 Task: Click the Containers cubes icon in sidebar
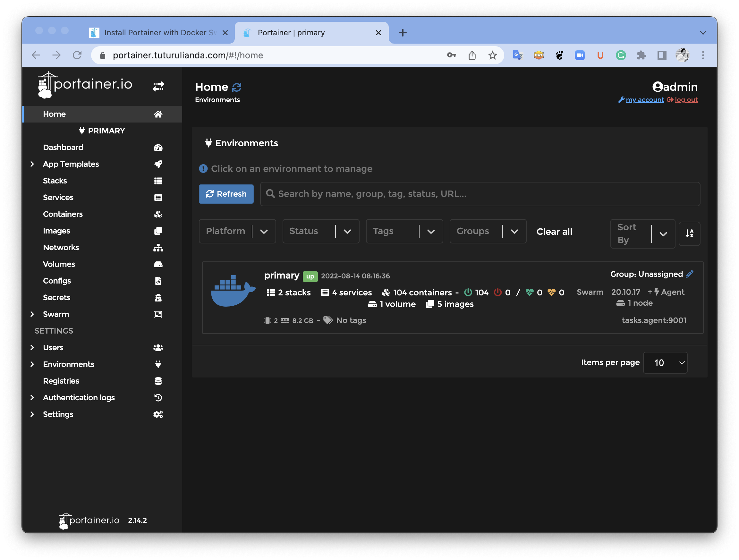(158, 215)
